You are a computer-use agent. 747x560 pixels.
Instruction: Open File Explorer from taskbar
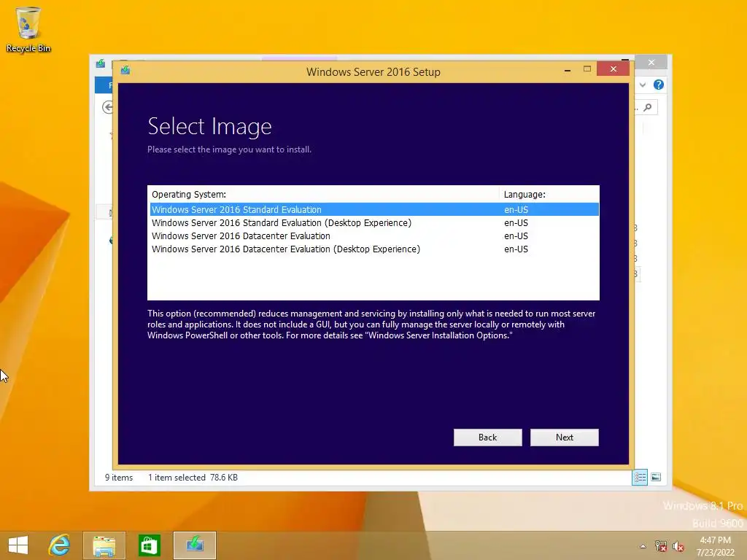click(x=104, y=545)
